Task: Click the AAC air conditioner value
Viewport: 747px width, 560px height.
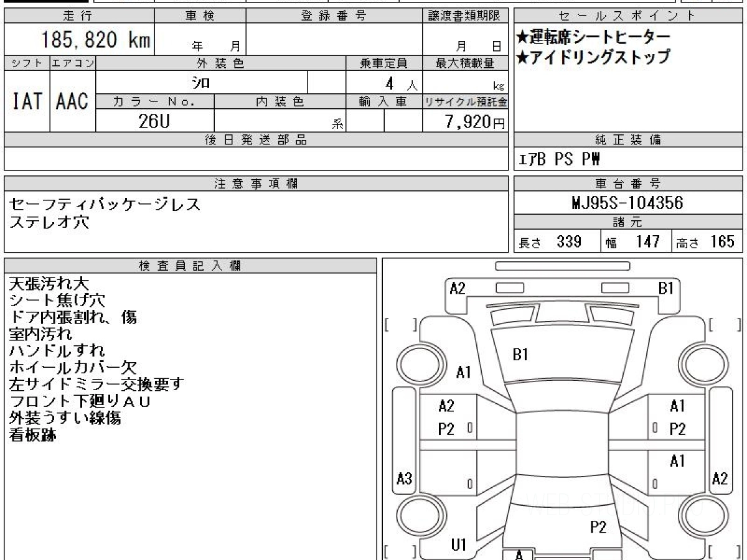Action: (x=73, y=102)
